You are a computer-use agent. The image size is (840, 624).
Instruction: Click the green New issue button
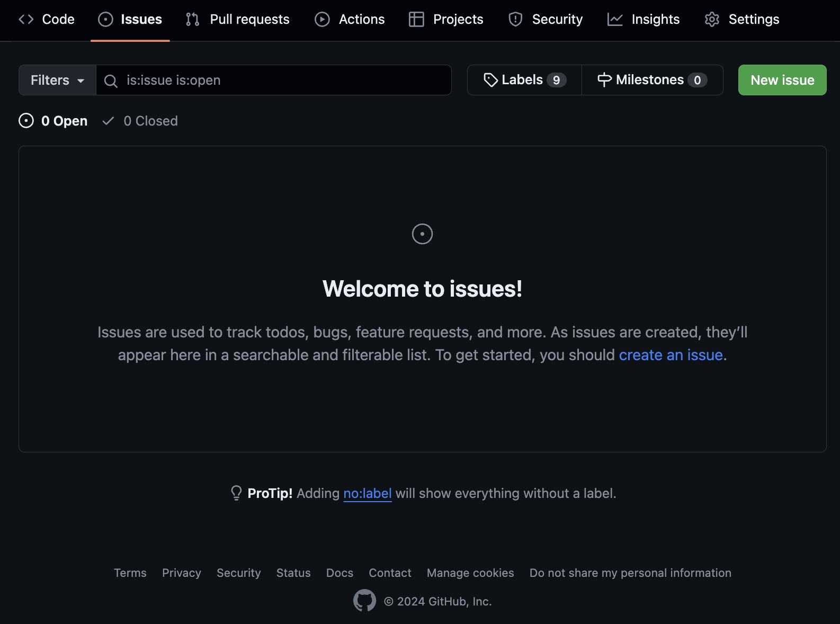[x=782, y=80]
